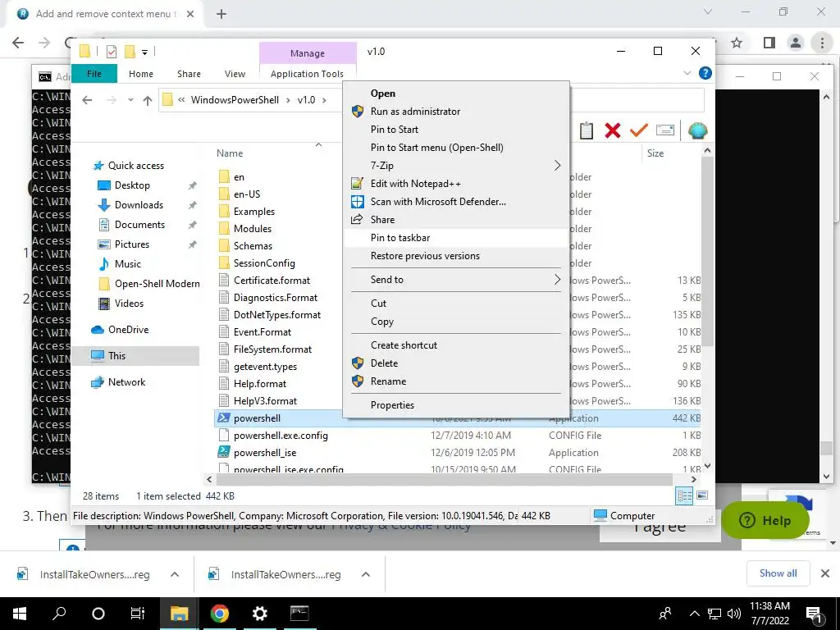Select OneDrive in navigation pane
The height and width of the screenshot is (630, 840).
pos(128,330)
